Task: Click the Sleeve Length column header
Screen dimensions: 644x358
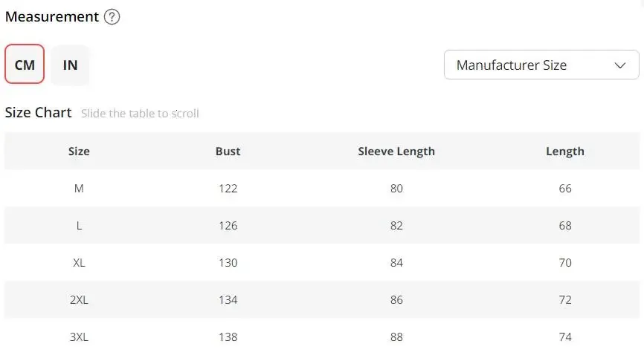Action: (x=396, y=151)
